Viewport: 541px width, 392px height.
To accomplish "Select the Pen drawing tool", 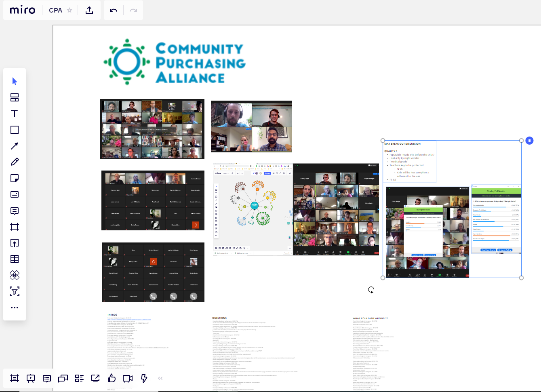I will tap(15, 162).
